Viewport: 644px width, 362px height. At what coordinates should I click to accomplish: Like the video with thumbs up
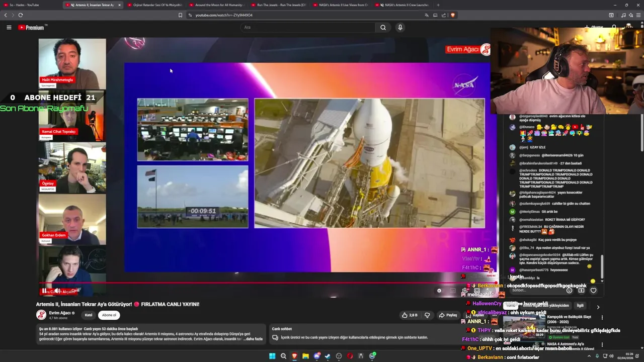coord(410,315)
